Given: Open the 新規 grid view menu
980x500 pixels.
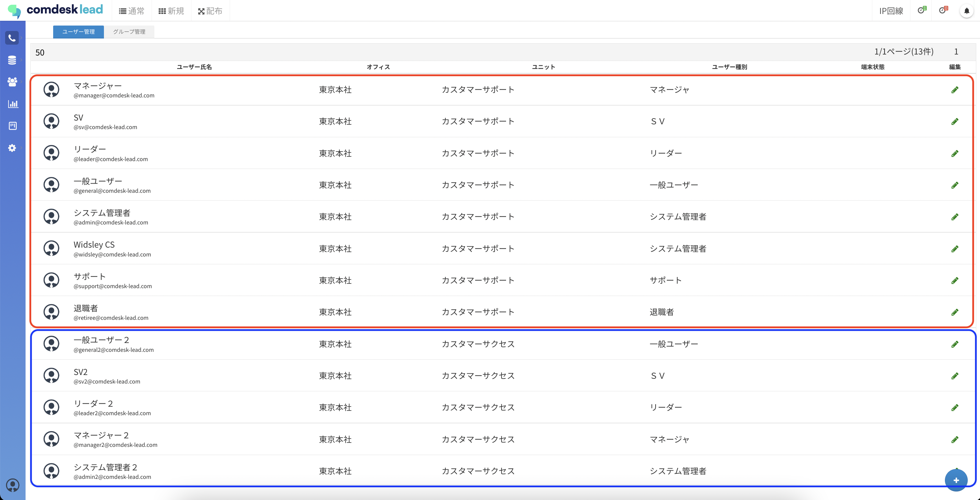Looking at the screenshot, I should (x=171, y=11).
